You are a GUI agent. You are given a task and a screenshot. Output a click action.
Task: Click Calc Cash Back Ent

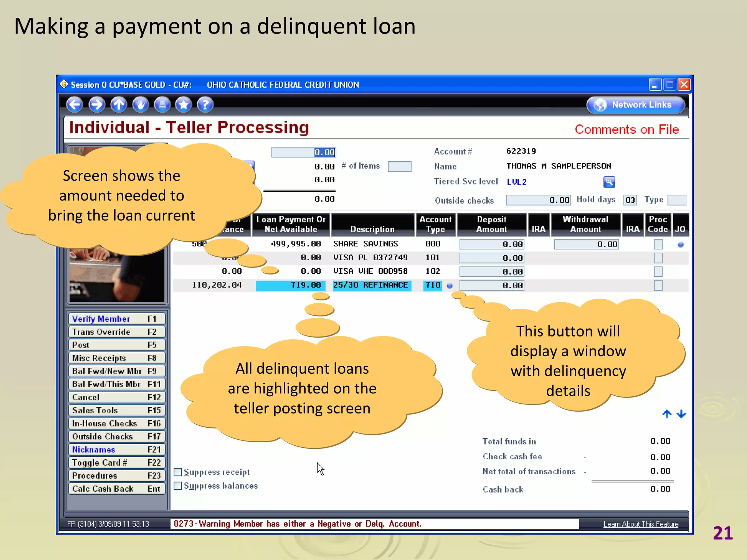pos(117,489)
